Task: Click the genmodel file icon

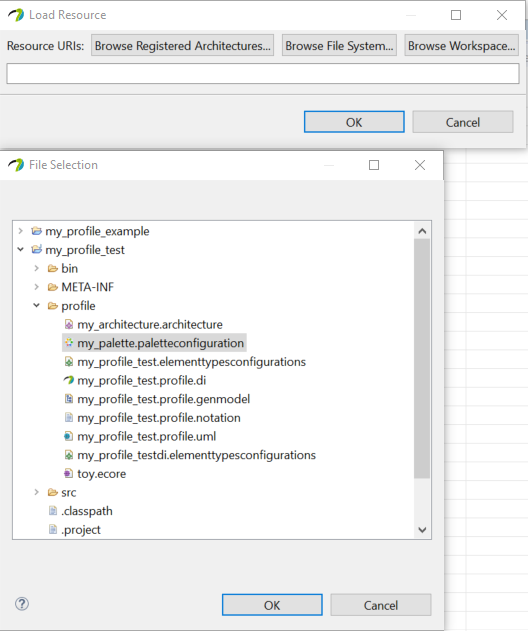Action: click(69, 399)
